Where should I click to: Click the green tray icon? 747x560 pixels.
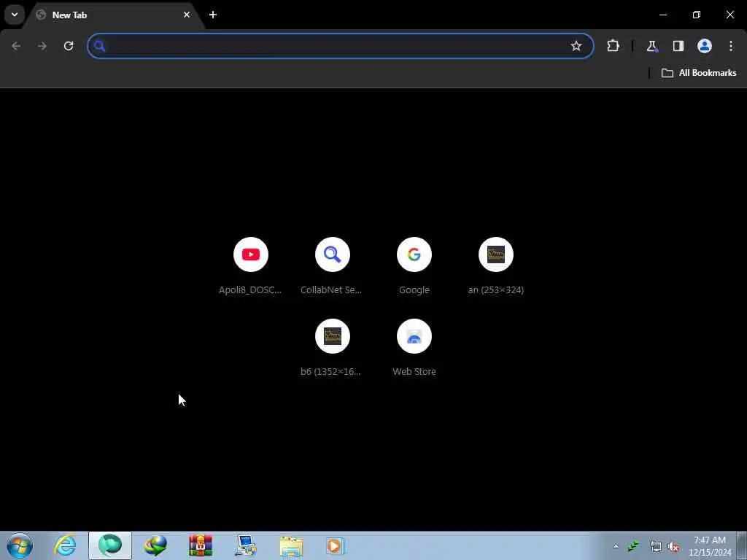[633, 546]
